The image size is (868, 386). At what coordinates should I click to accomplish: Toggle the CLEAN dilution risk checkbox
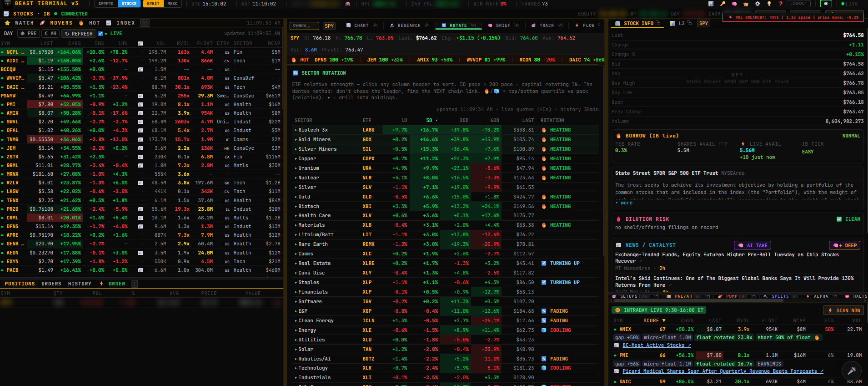pyautogui.click(x=839, y=219)
